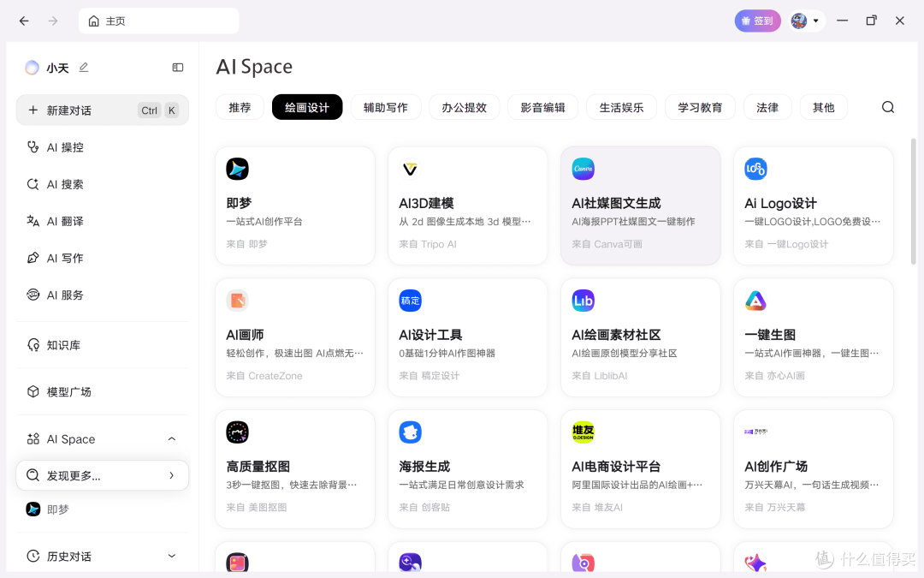This screenshot has height=578, width=924.
Task: Click the 小天 avatar icon
Action: tap(32, 68)
